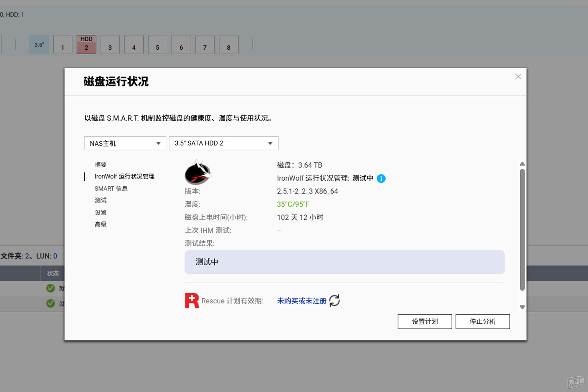588x392 pixels.
Task: Open the 未购买或未注册 link
Action: (301, 301)
